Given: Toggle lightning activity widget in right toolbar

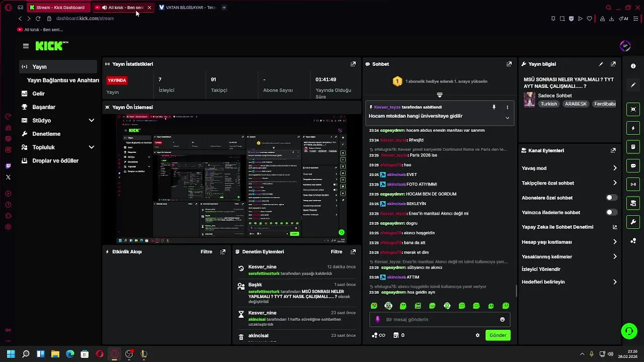Looking at the screenshot, I should pyautogui.click(x=633, y=128).
